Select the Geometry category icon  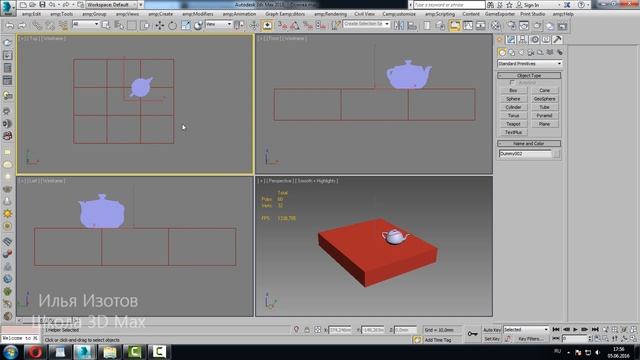(502, 52)
